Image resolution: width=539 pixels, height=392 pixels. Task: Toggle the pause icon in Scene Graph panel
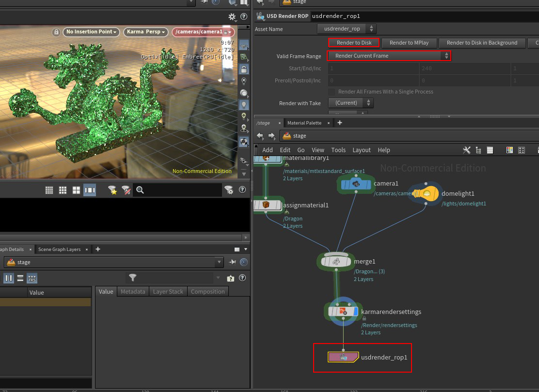click(9, 278)
